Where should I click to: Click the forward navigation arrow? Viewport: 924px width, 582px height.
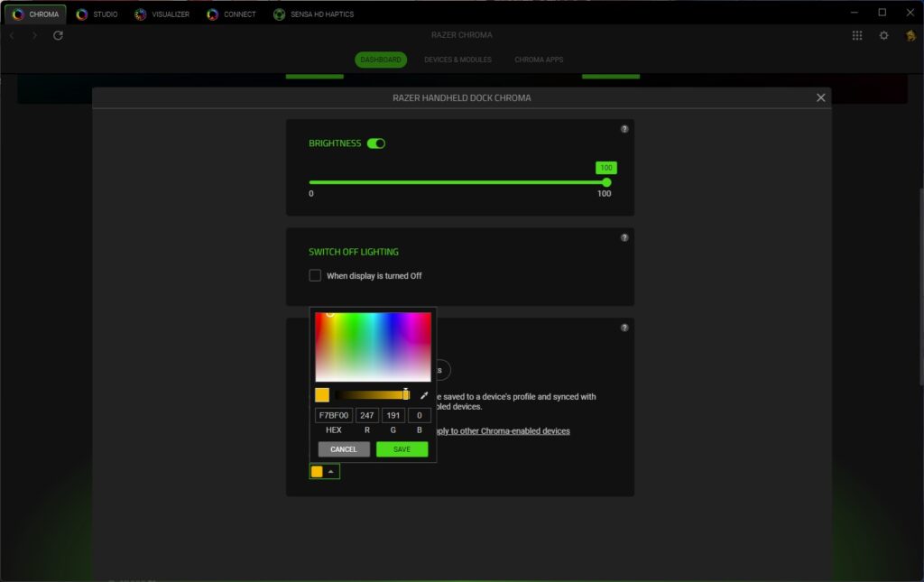coord(34,35)
